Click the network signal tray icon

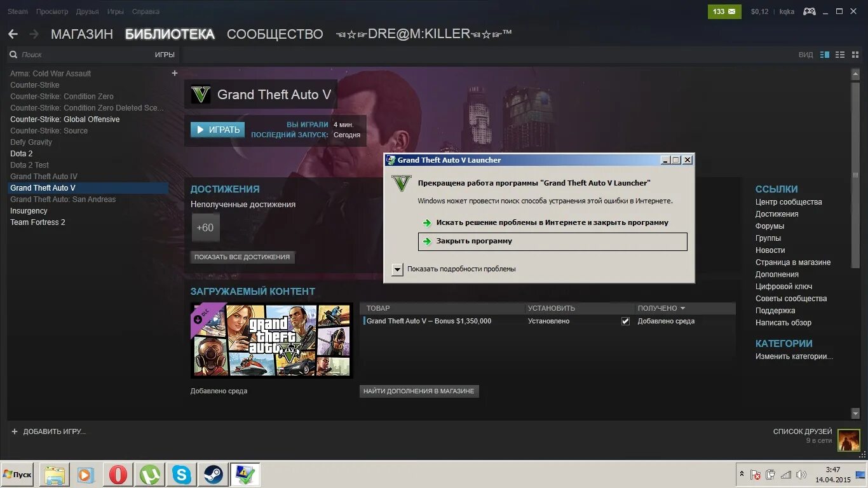(x=786, y=475)
